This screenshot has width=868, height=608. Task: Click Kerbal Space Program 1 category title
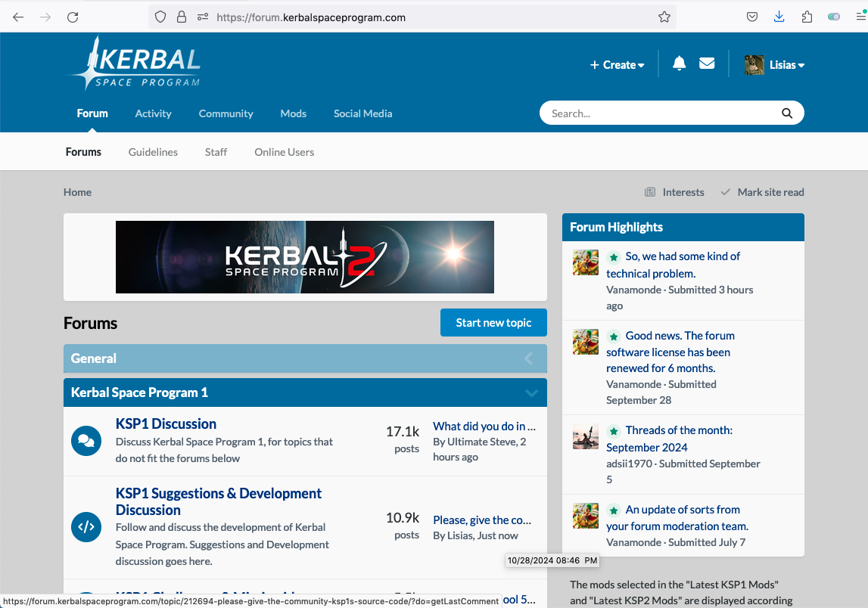tap(139, 392)
